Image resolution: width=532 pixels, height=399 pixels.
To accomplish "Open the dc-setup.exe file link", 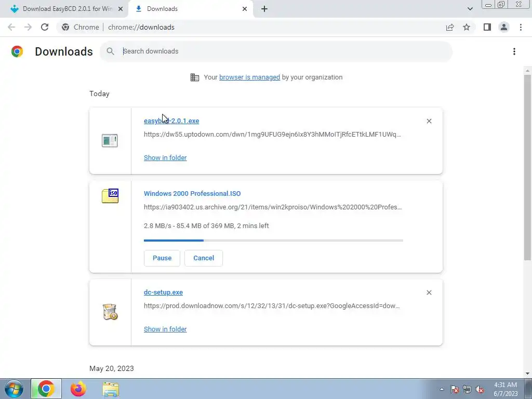I will click(x=163, y=292).
